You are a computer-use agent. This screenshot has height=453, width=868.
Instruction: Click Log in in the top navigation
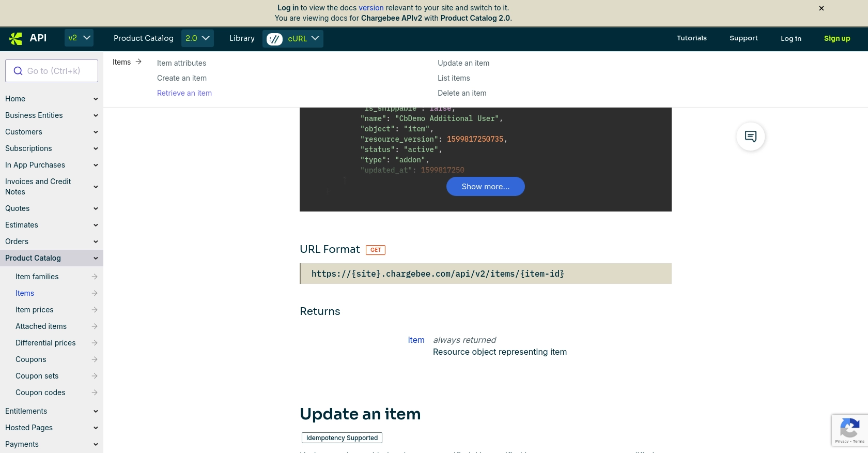791,39
